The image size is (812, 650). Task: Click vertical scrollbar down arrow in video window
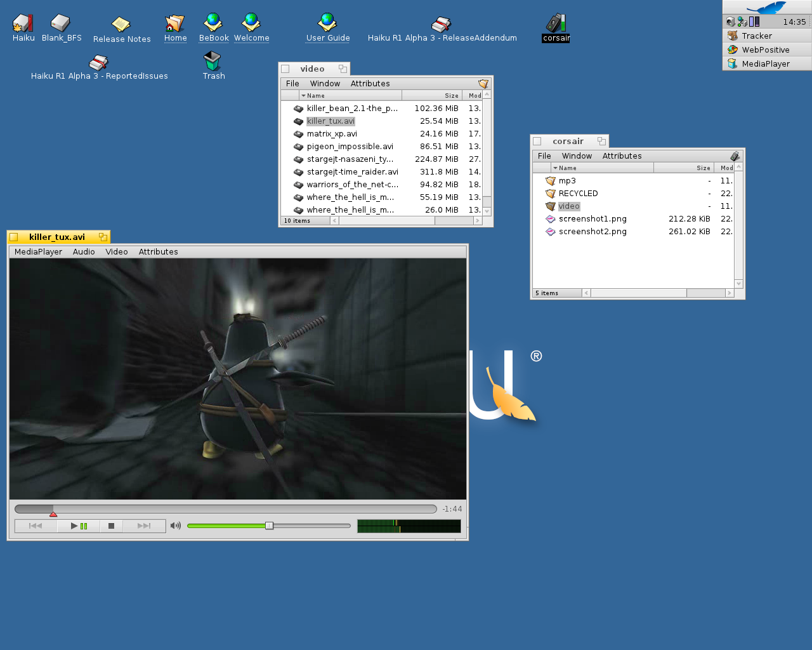(487, 211)
